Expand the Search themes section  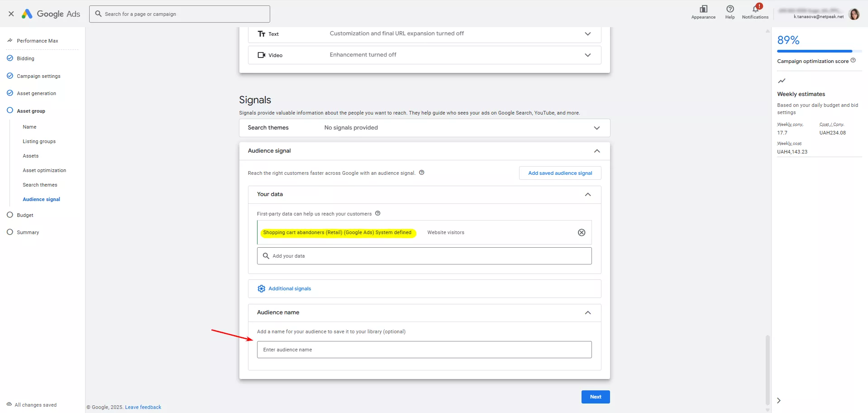[x=596, y=128]
